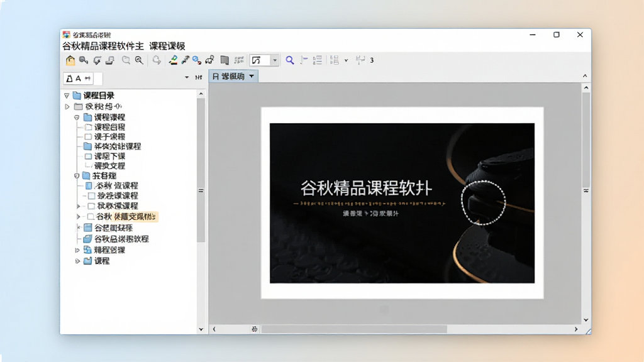Click the curved refresh arrow toolbar icon
Screen dimensions: 644x362
(97, 60)
